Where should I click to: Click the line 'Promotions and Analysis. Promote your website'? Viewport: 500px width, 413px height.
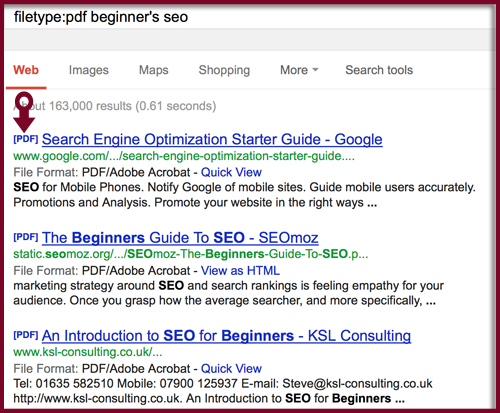[195, 202]
